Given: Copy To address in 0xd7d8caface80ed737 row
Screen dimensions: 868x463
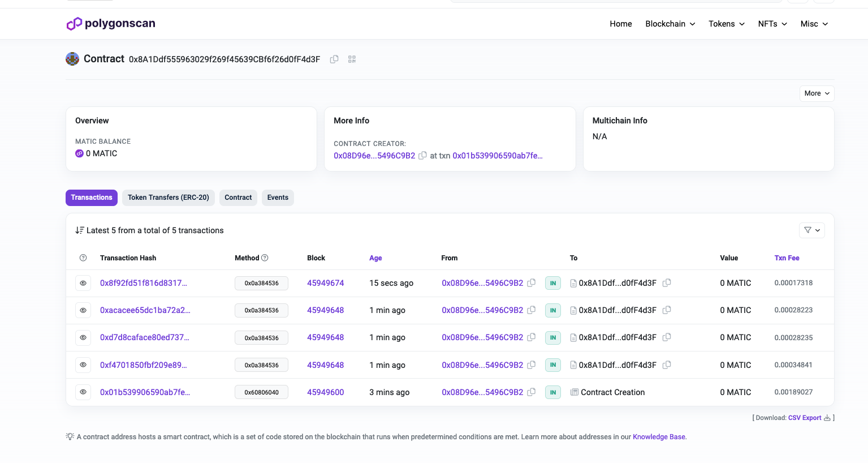Looking at the screenshot, I should tap(667, 337).
